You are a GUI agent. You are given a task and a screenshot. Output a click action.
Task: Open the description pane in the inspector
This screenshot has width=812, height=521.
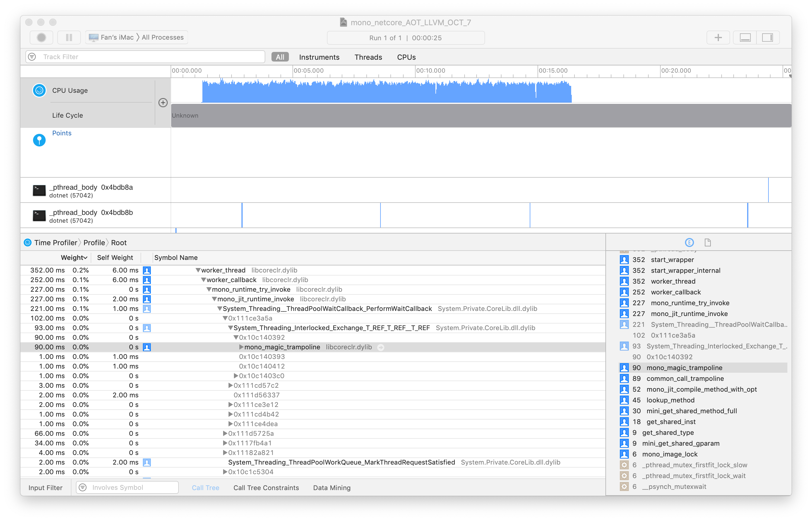(707, 242)
